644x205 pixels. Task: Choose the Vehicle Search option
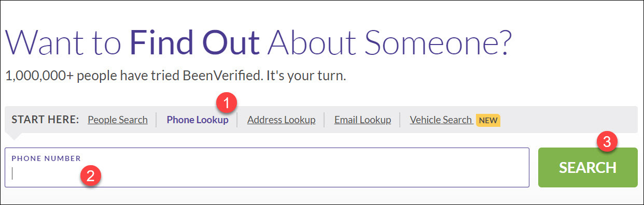click(x=441, y=120)
